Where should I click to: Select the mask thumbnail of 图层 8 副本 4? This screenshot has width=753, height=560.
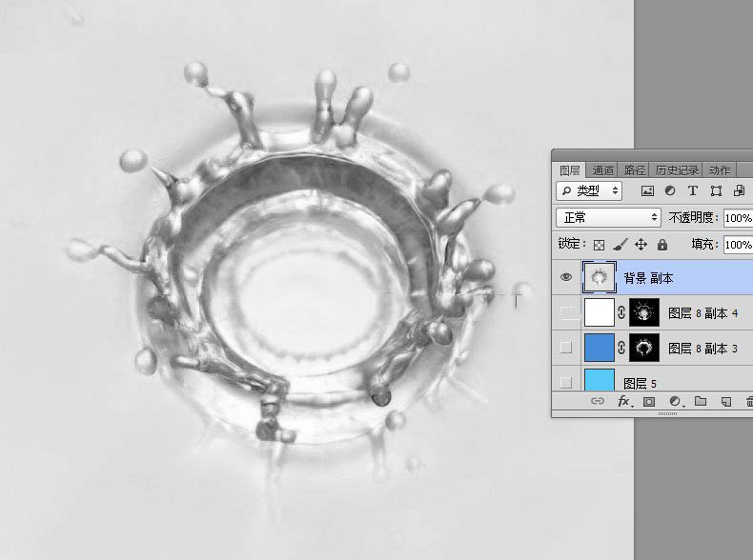(x=644, y=312)
